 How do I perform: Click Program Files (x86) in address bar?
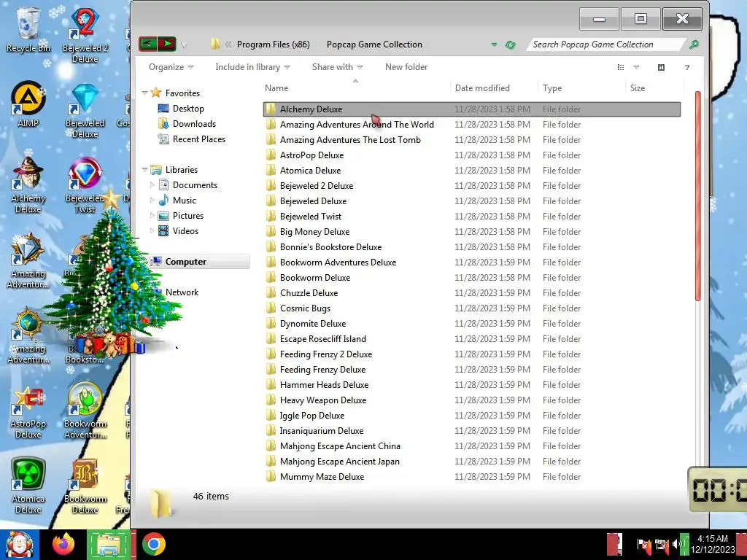[x=274, y=44]
